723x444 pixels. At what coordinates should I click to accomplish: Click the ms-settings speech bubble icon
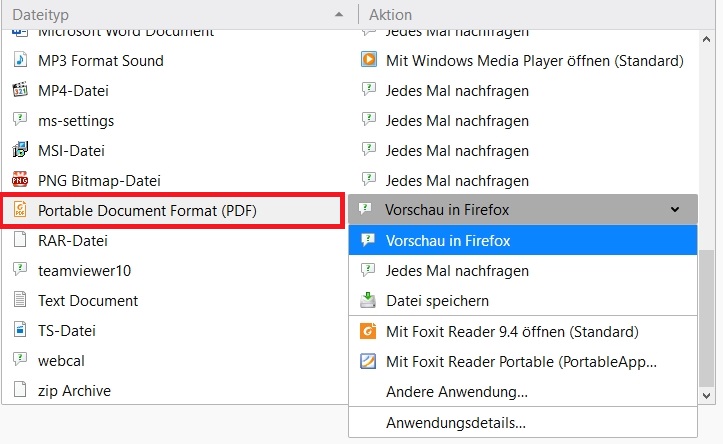point(20,119)
